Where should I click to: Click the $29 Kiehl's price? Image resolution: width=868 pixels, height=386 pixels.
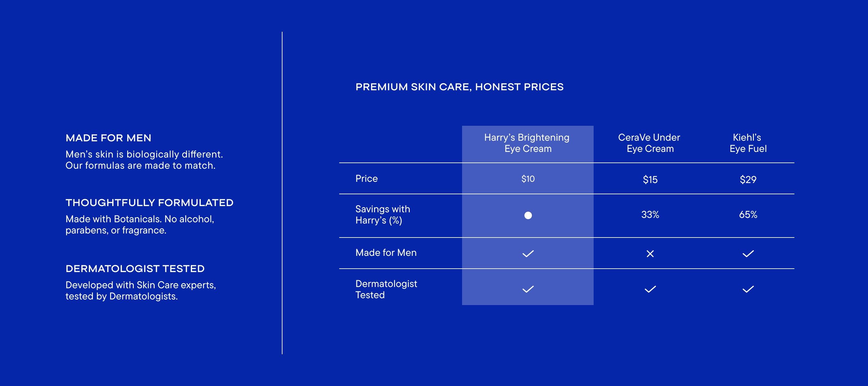[748, 180]
